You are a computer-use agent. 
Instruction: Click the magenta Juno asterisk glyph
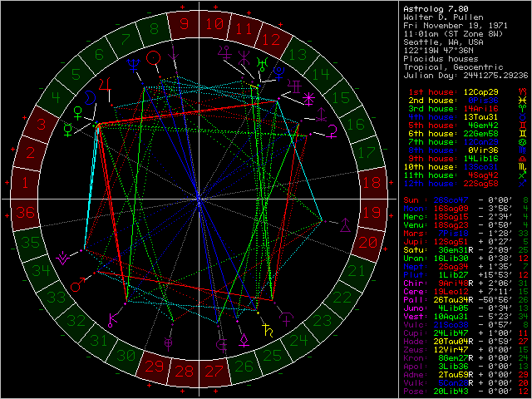tap(308, 99)
